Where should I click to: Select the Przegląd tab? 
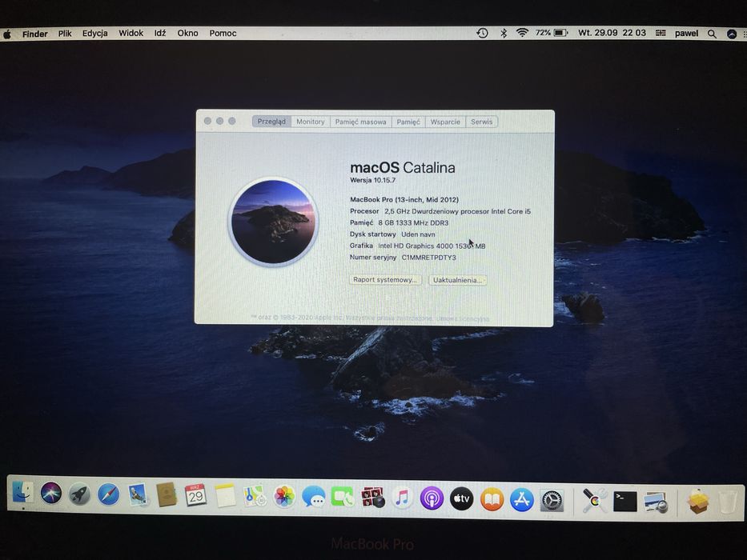point(271,122)
